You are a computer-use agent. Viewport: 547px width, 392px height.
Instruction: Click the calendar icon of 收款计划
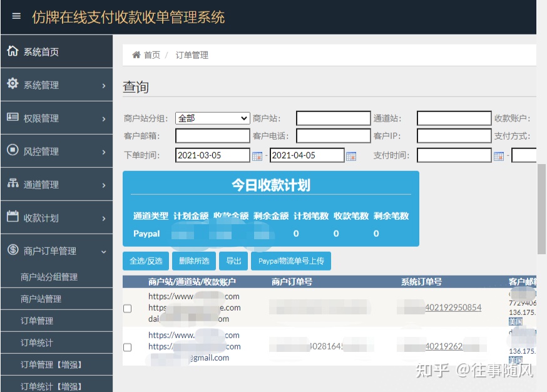(13, 216)
